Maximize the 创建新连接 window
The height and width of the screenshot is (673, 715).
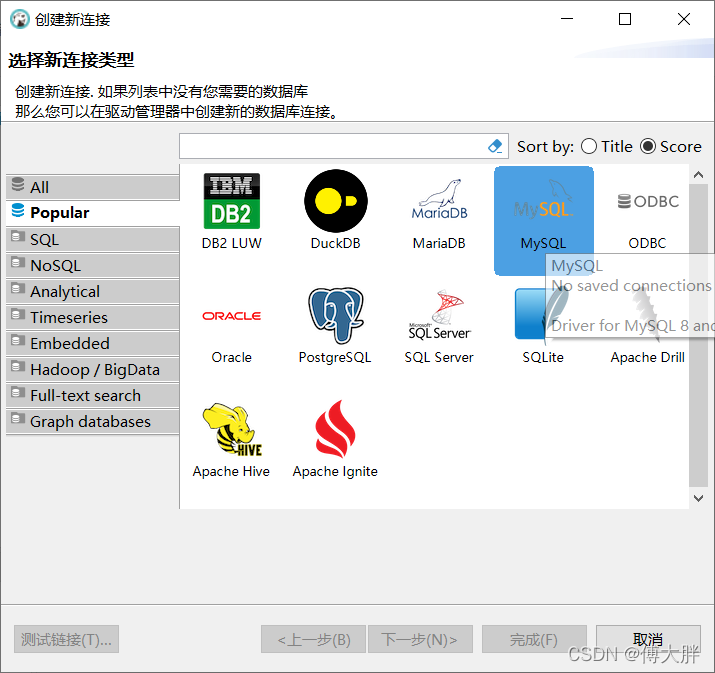625,19
